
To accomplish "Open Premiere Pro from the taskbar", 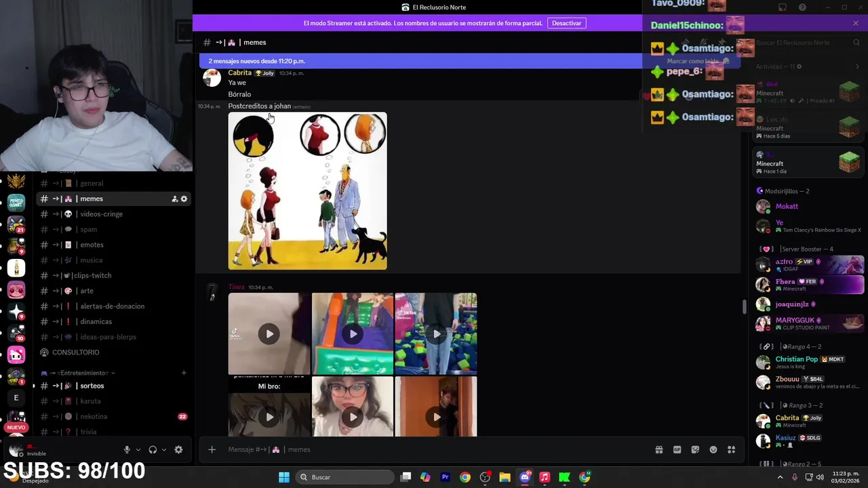I will coord(445,477).
